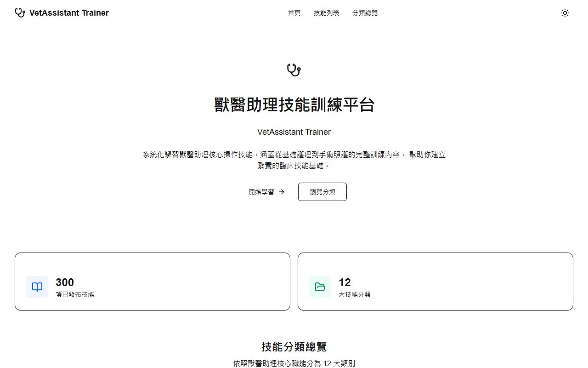The width and height of the screenshot is (588, 368).
Task: Open the 分類總覽 nav item
Action: tap(365, 13)
